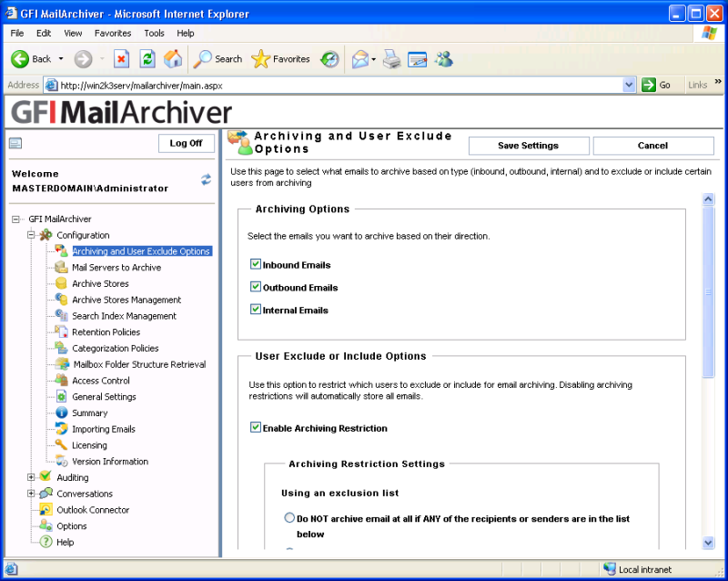Click the page scrollbar thumb
728x581 pixels.
(x=708, y=292)
